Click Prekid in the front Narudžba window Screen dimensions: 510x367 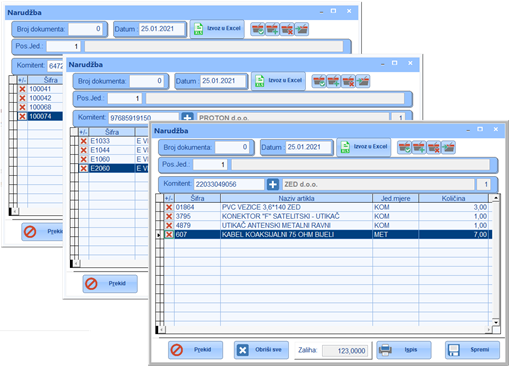[195, 350]
